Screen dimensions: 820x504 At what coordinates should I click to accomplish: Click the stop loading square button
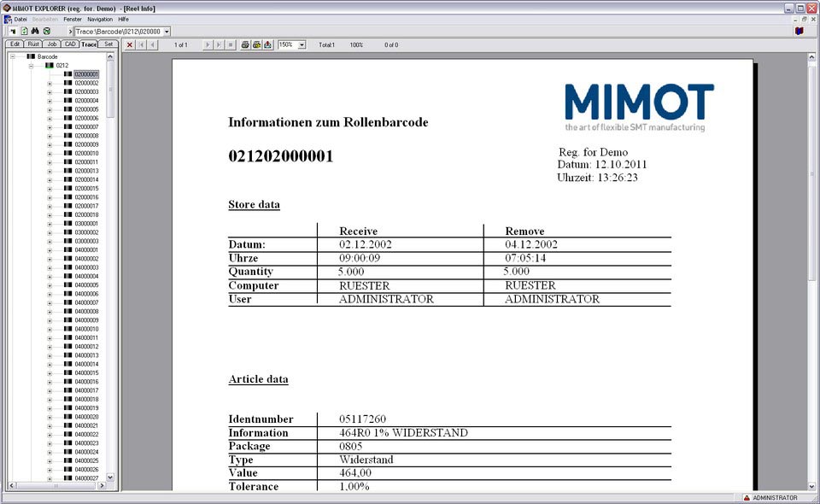tap(230, 45)
